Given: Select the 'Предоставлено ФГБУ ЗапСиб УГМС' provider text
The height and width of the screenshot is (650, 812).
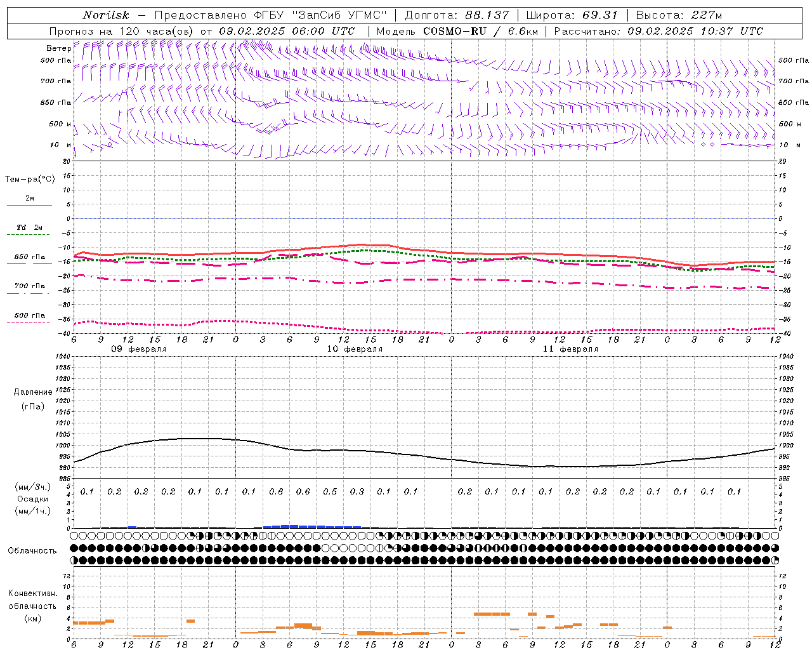Looking at the screenshot, I should (x=271, y=15).
